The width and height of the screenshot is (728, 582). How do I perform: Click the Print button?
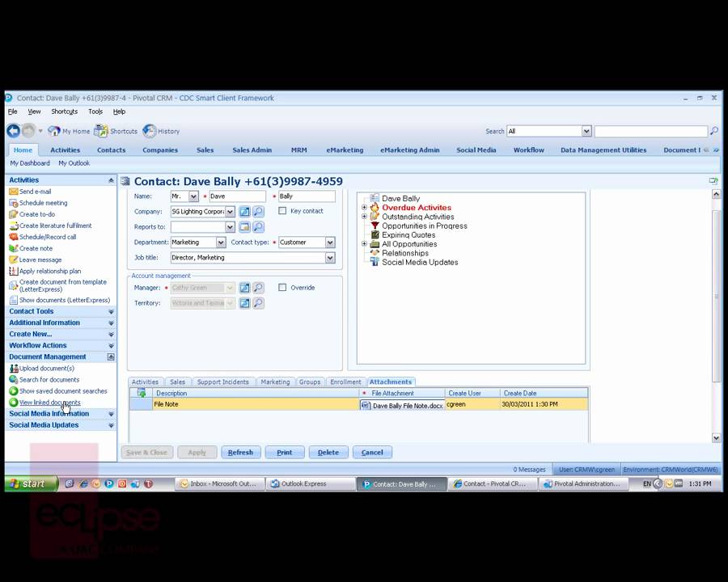[285, 452]
